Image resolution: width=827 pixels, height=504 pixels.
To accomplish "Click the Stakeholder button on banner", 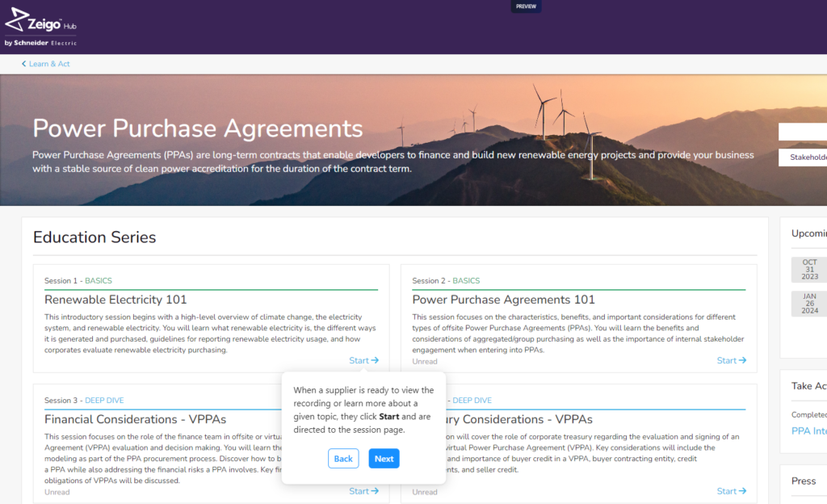I will pyautogui.click(x=803, y=157).
